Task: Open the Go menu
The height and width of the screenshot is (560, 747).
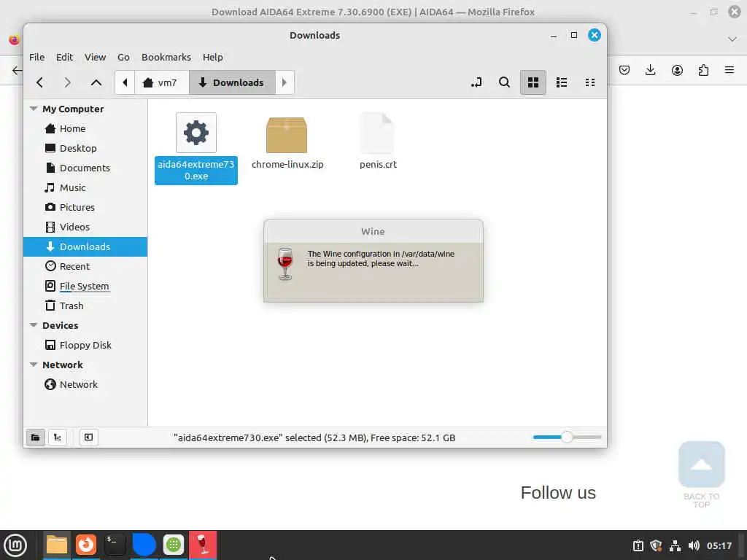Action: click(x=123, y=57)
